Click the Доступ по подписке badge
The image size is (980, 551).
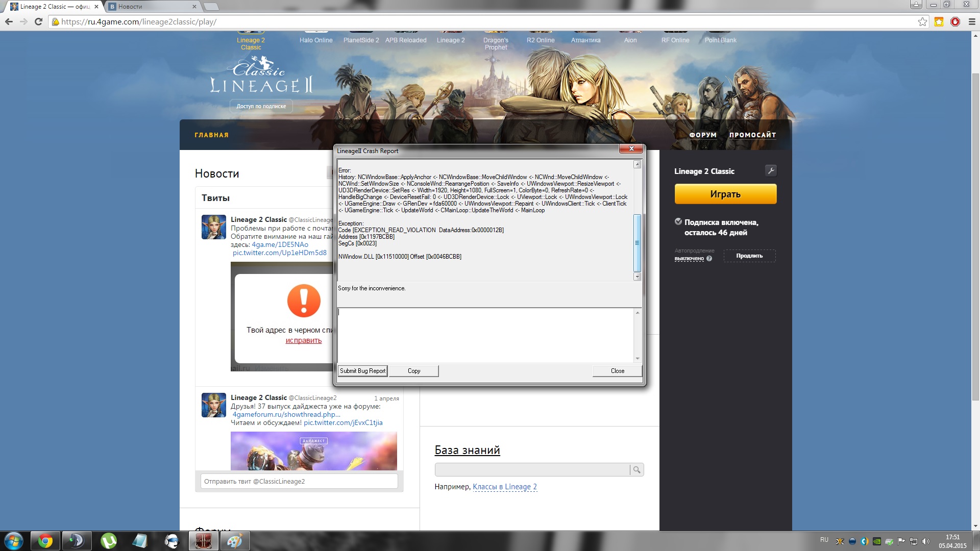click(261, 106)
